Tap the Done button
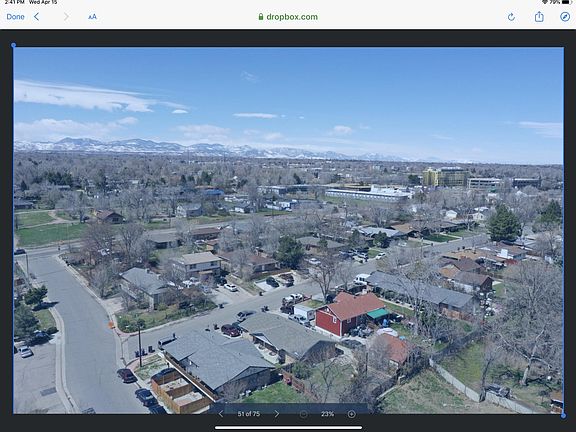 [15, 17]
